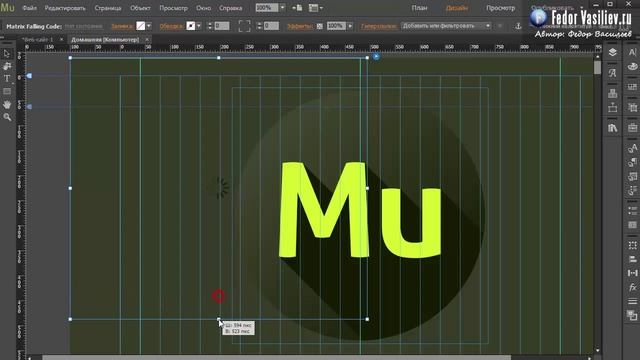Click the stroke weight stepper arrows
This screenshot has width=640, height=360.
pos(210,26)
